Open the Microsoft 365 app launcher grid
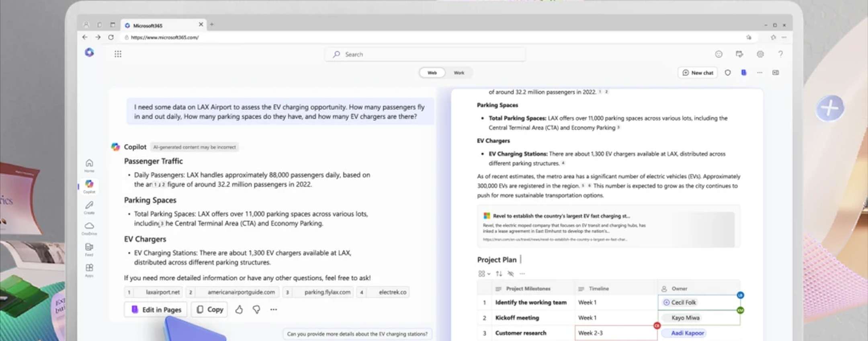This screenshot has height=341, width=868. (118, 54)
